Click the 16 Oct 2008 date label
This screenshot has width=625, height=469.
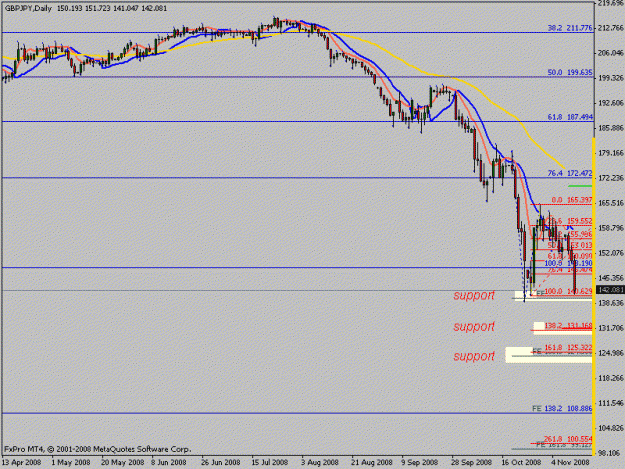521,463
